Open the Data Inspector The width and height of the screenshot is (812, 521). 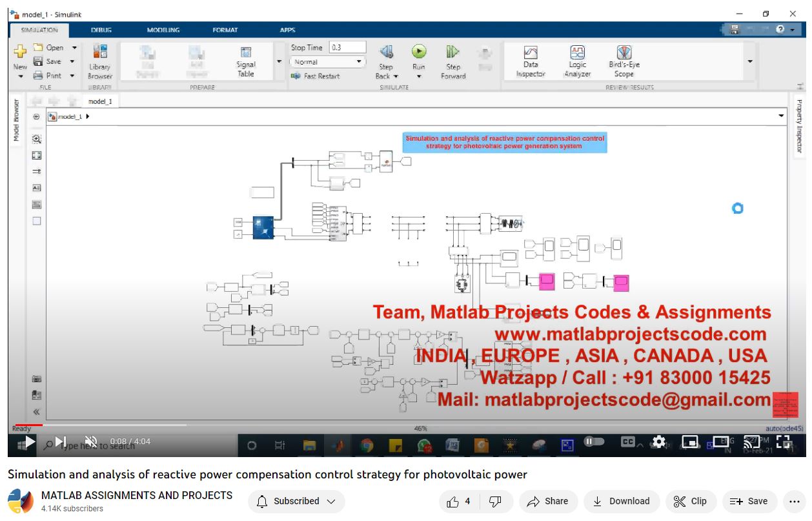click(531, 61)
